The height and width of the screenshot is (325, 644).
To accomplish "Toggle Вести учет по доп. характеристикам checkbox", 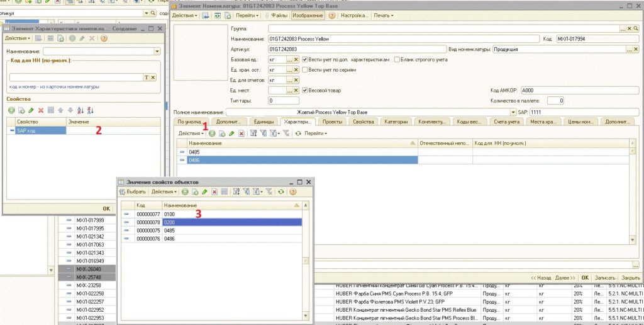I will pos(305,59).
